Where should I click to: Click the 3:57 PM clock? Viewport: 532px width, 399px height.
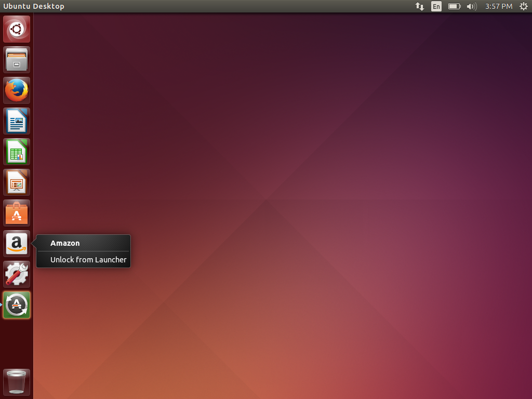[498, 6]
